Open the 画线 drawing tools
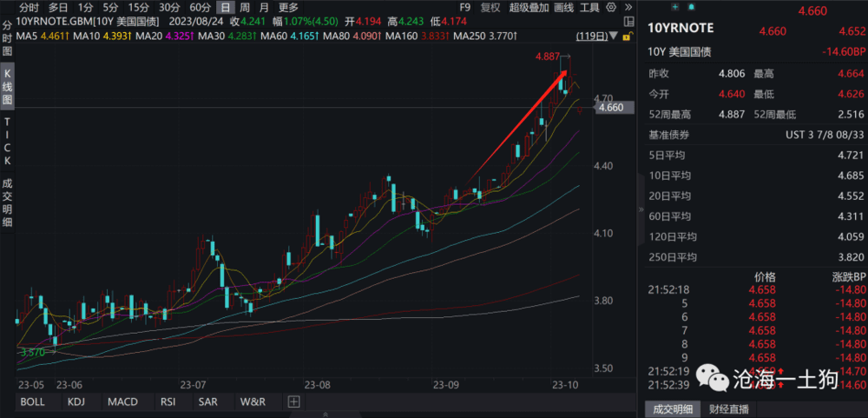Viewport: 868px width, 418px height. pyautogui.click(x=564, y=7)
